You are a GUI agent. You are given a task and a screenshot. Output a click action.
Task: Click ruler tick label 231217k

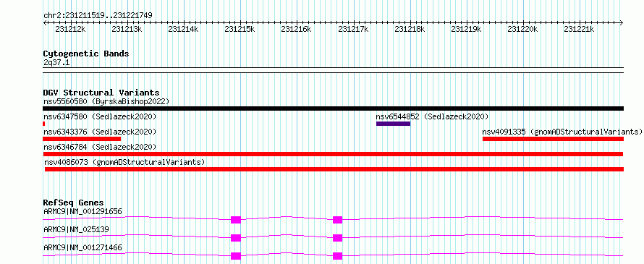pos(352,29)
